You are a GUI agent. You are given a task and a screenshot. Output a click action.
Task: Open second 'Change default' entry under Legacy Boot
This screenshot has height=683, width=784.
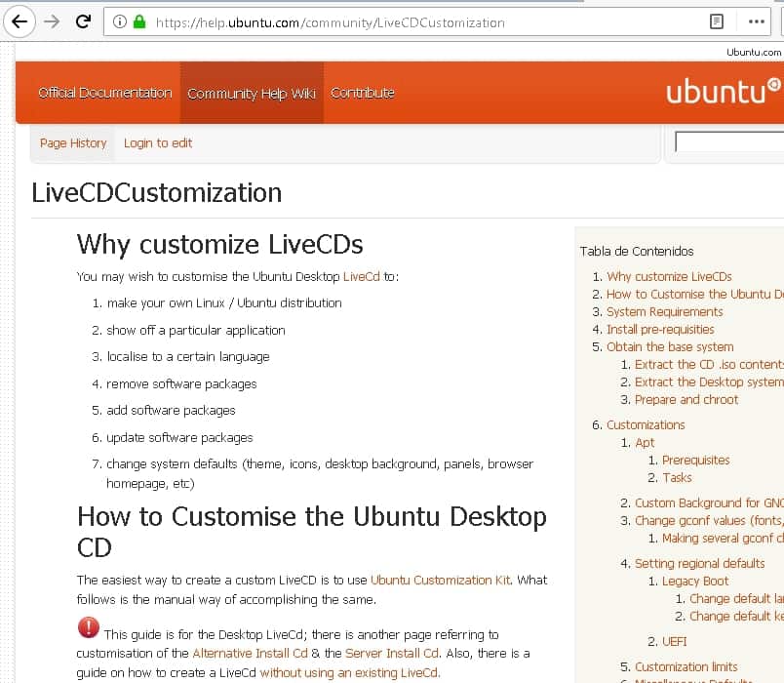[736, 617]
